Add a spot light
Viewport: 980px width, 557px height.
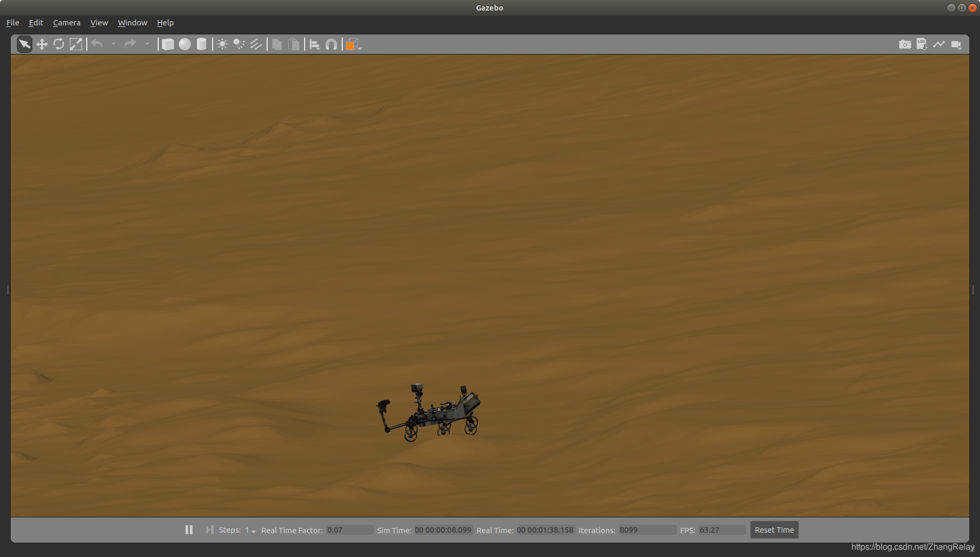point(239,44)
